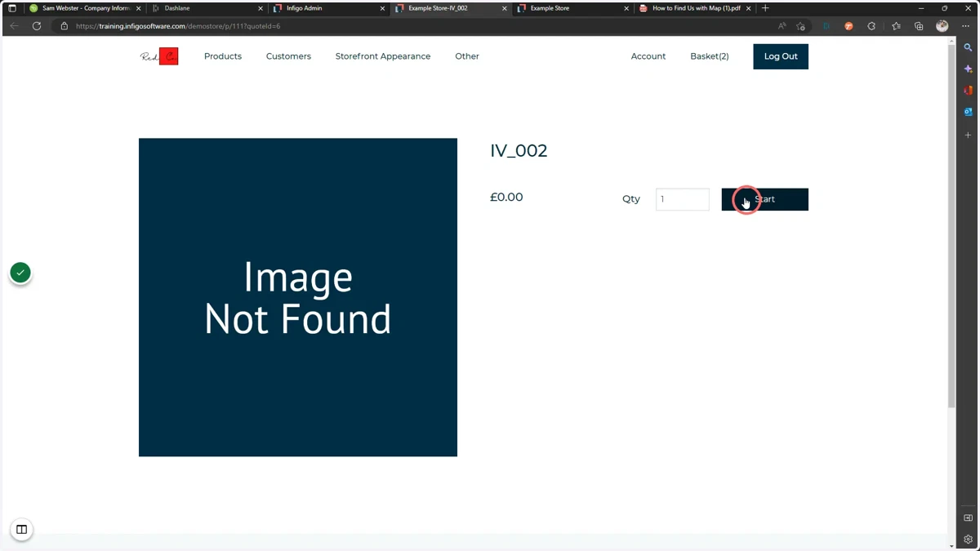The height and width of the screenshot is (551, 980).
Task: Open the sidebar Search icon
Action: click(969, 48)
